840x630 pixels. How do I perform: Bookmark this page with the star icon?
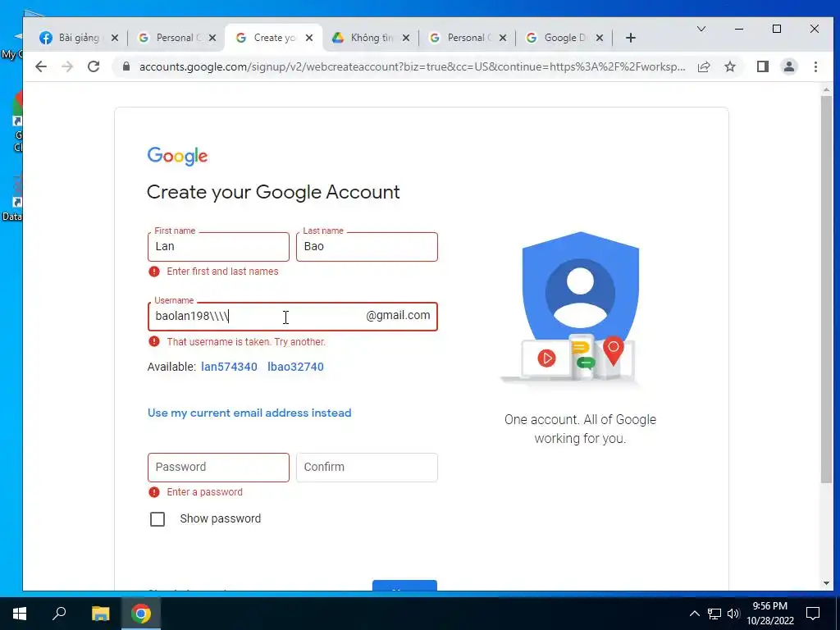729,66
